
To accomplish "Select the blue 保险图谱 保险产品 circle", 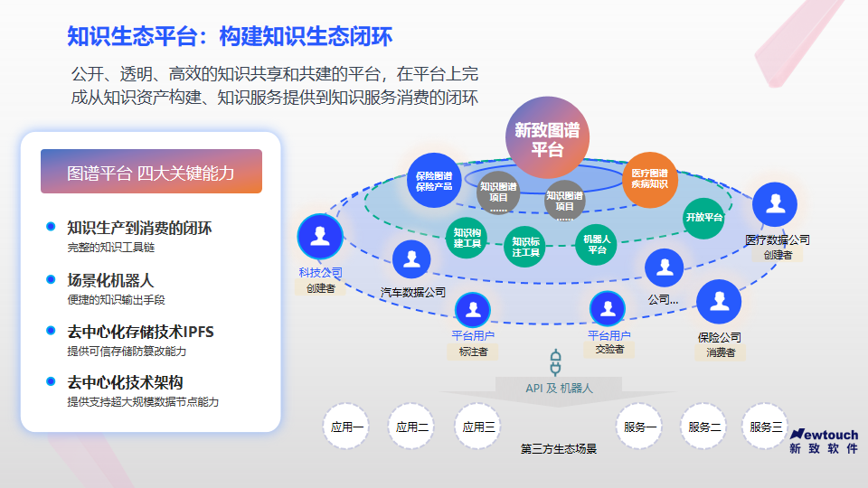I will pos(434,181).
